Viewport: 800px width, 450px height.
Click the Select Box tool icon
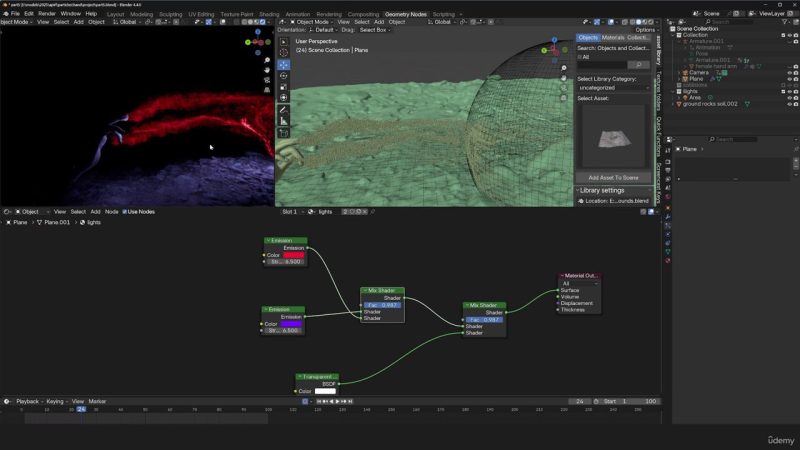pyautogui.click(x=284, y=41)
